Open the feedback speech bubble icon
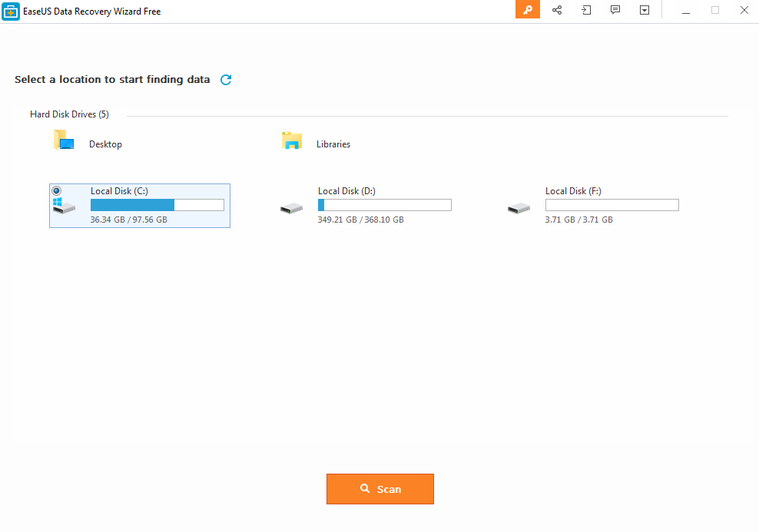Viewport: 759px width, 532px height. click(x=615, y=10)
